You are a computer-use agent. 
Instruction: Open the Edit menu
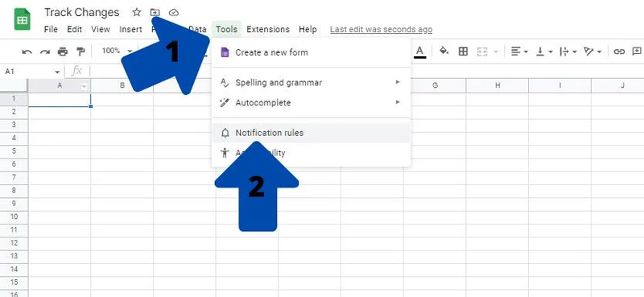(75, 30)
